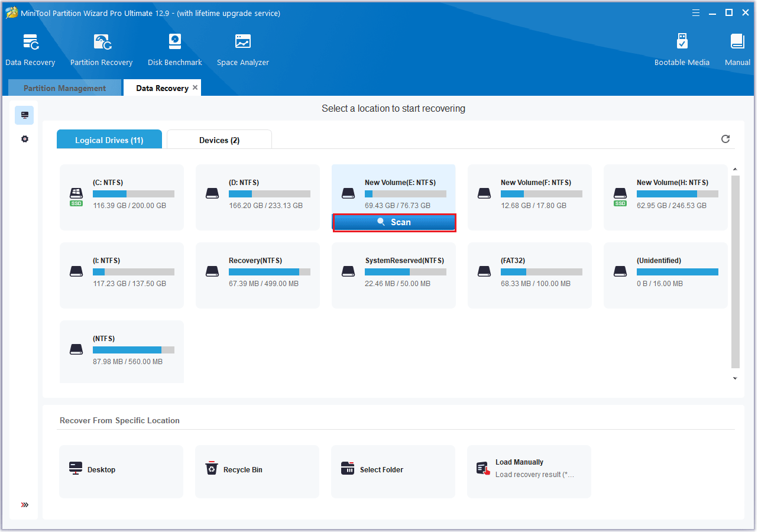Click the D: drive usage bar
The image size is (758, 532).
point(270,194)
